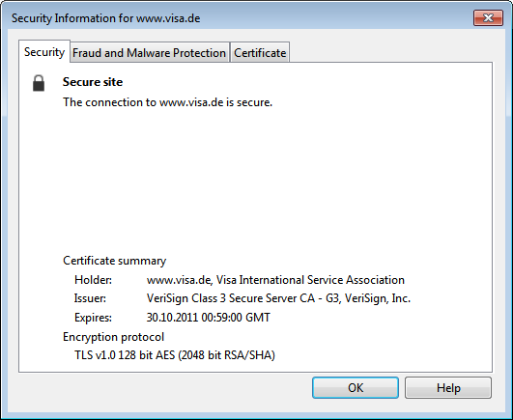Open the Fraud and Malware Protection tab

tap(149, 53)
